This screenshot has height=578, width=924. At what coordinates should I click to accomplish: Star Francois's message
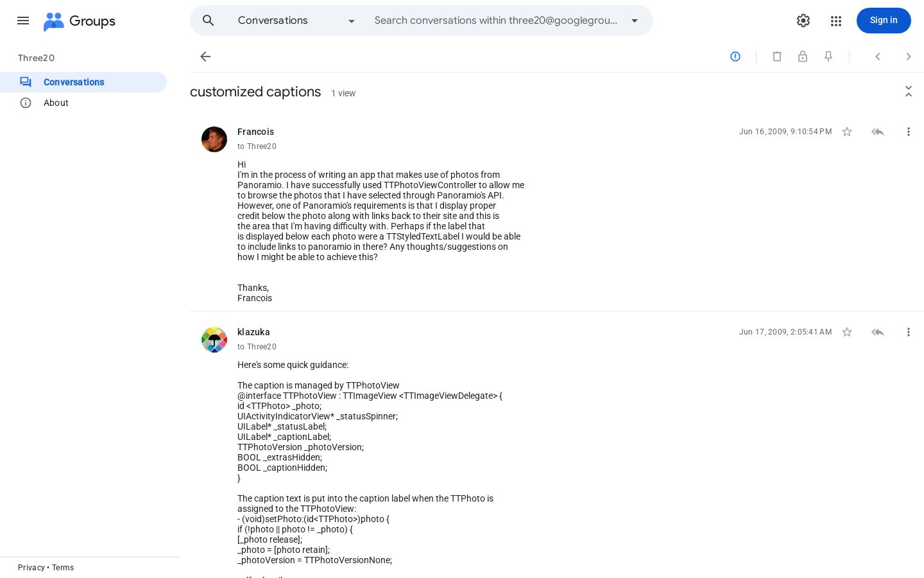click(x=847, y=132)
